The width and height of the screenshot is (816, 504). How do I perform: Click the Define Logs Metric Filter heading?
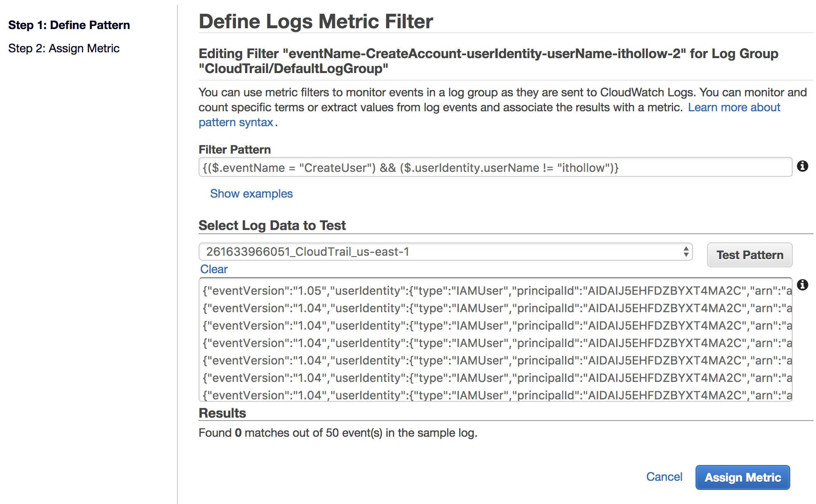[x=316, y=22]
